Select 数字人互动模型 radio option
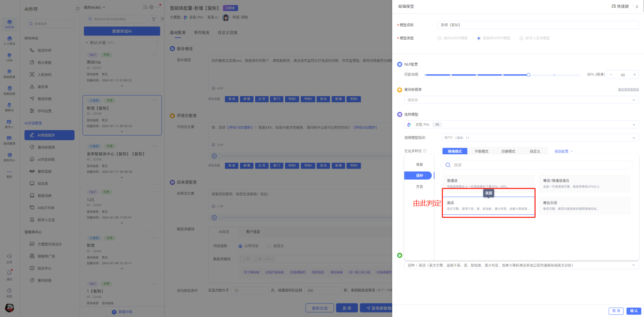 tap(521, 38)
